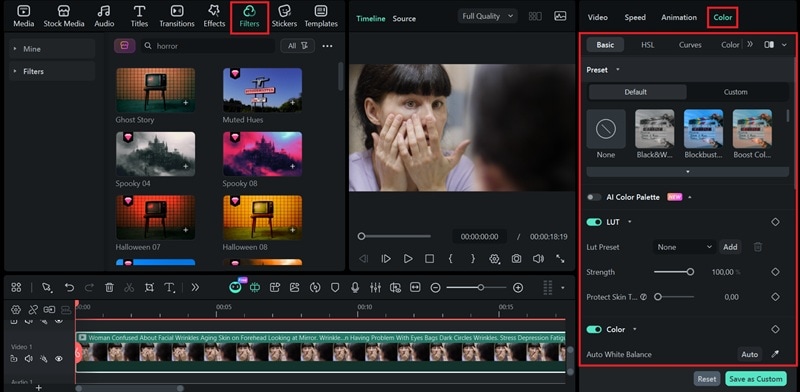800x392 pixels.
Task: Switch to the Audio tab
Action: tap(104, 16)
